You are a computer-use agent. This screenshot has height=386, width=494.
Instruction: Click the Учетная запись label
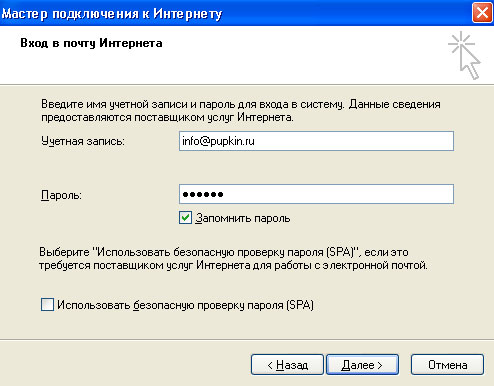(x=83, y=141)
